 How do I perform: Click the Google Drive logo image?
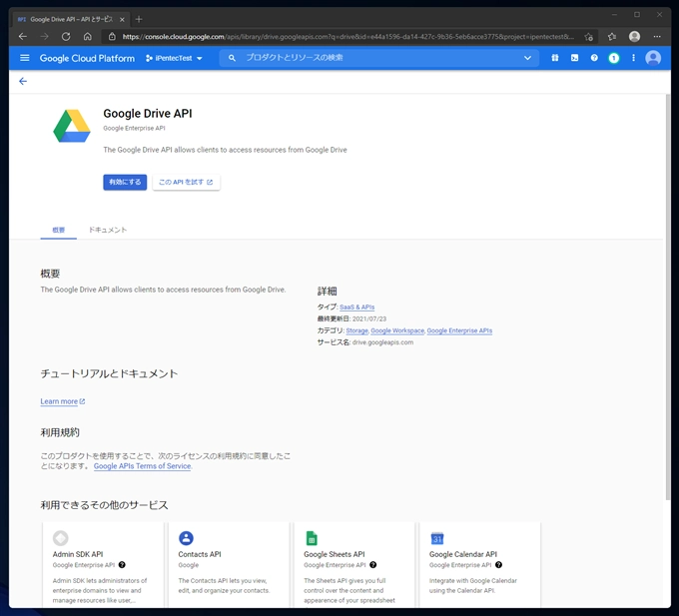[x=72, y=126]
